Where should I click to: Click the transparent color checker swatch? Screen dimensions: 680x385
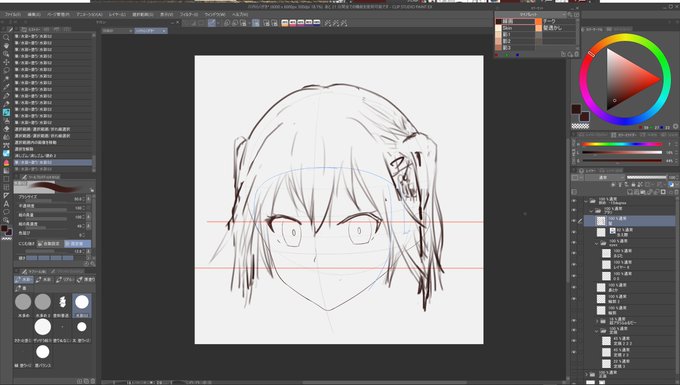click(x=580, y=126)
